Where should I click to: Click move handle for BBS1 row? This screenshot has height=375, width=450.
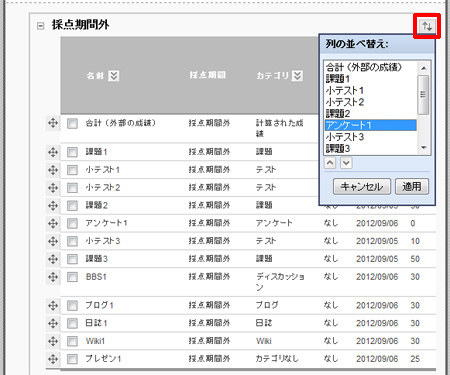coord(53,277)
